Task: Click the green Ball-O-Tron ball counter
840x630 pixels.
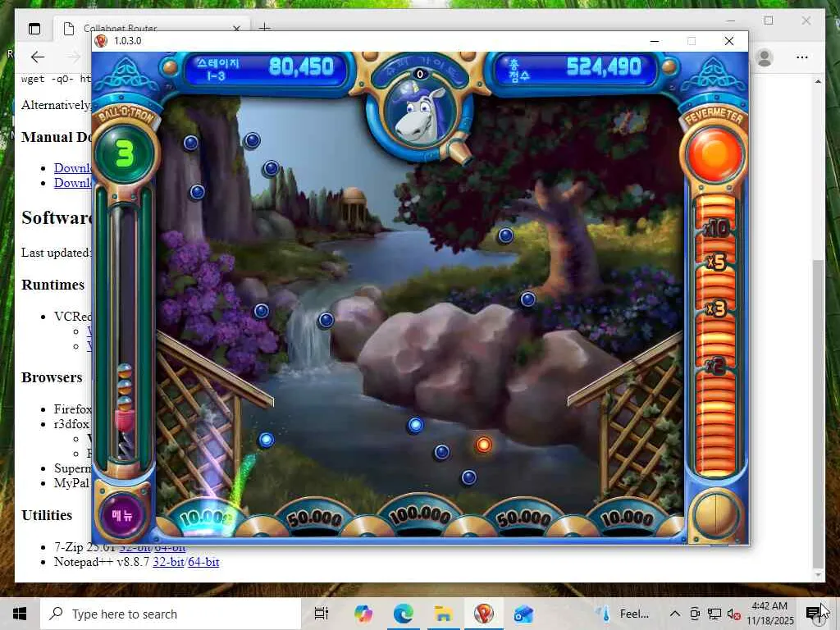Action: point(125,154)
